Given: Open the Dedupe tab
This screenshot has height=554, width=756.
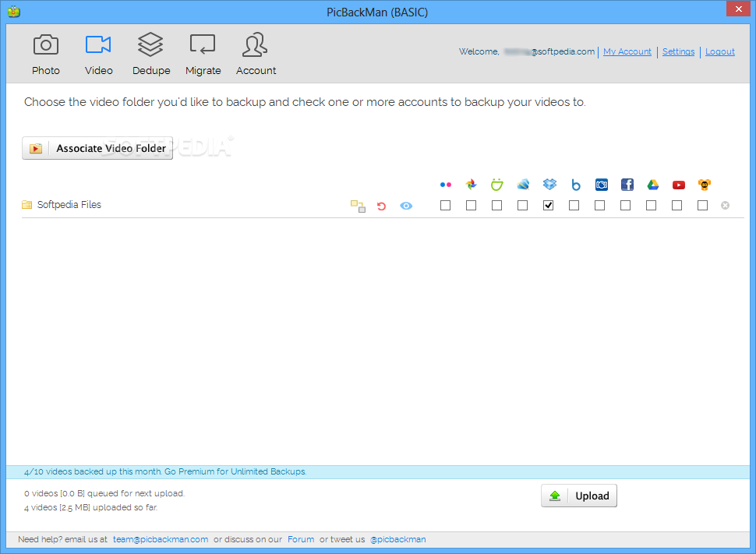Looking at the screenshot, I should (x=151, y=54).
